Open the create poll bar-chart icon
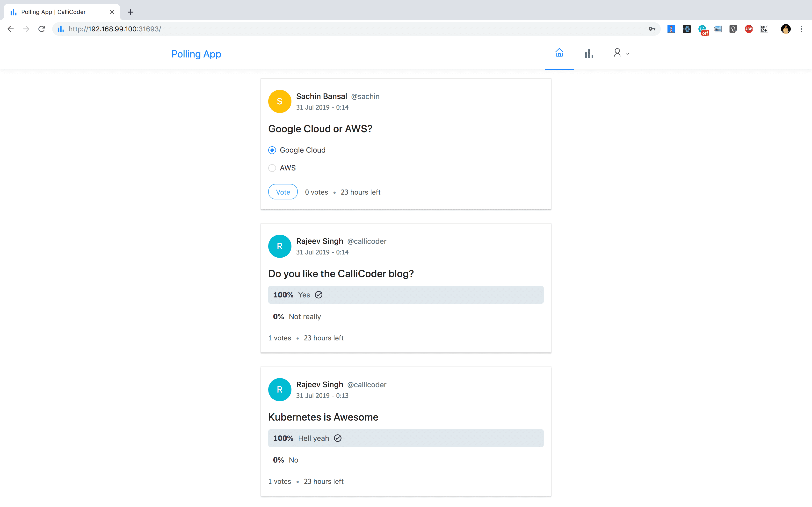Image resolution: width=812 pixels, height=507 pixels. tap(588, 53)
